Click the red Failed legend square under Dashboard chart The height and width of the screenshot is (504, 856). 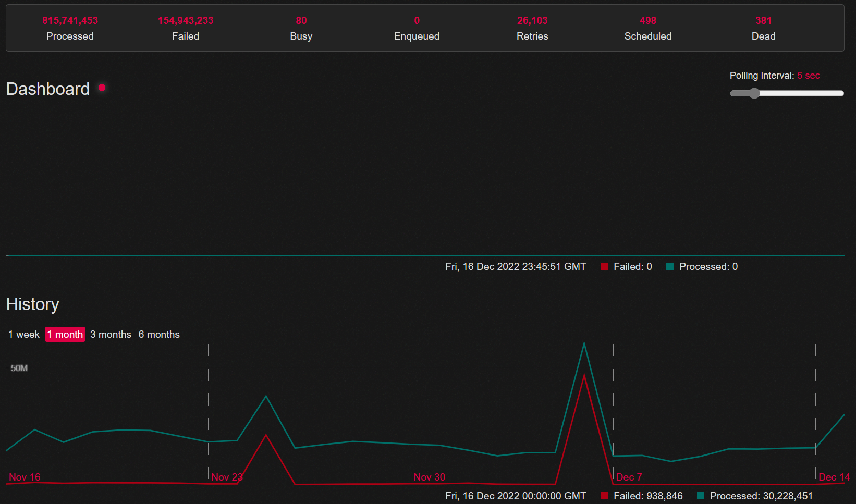point(604,266)
